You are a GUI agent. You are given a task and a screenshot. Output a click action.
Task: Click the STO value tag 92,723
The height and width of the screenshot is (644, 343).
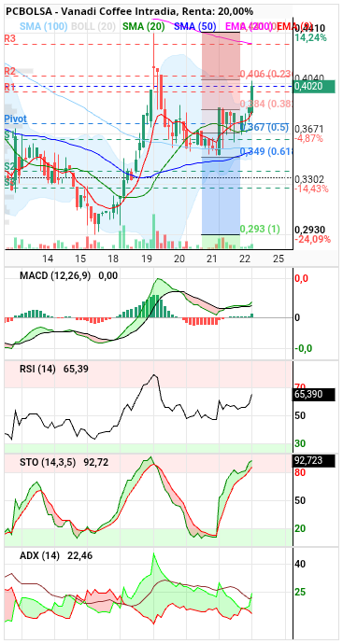314,461
